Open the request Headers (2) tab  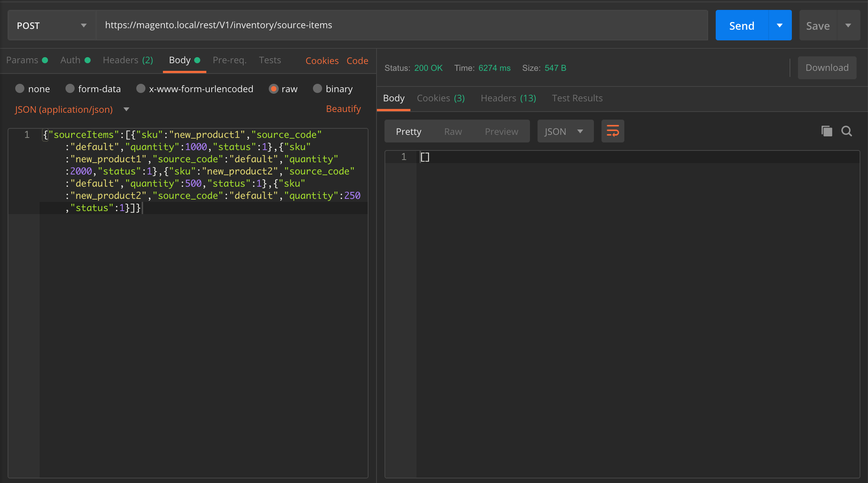128,60
